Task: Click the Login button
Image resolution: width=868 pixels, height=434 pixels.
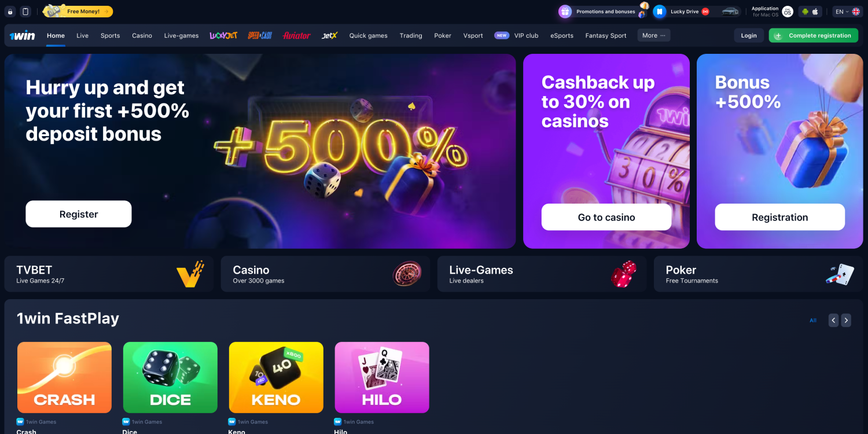Action: [749, 35]
